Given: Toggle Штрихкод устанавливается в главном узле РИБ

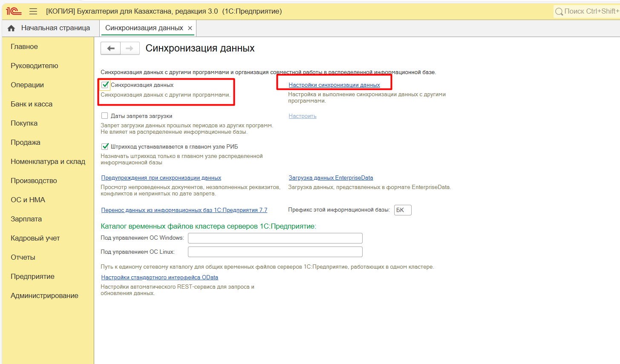Looking at the screenshot, I should pyautogui.click(x=105, y=146).
